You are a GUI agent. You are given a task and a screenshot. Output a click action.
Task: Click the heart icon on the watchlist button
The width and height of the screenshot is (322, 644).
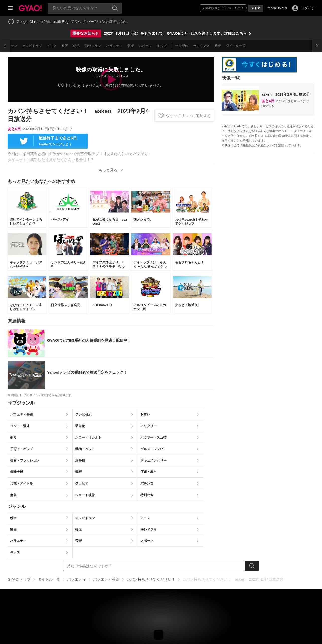160,116
